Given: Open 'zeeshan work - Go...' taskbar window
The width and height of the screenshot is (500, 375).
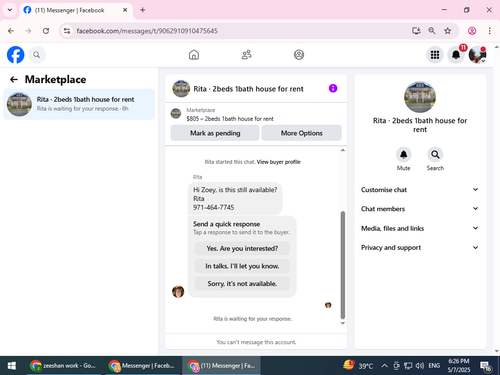Looking at the screenshot, I should tap(64, 366).
